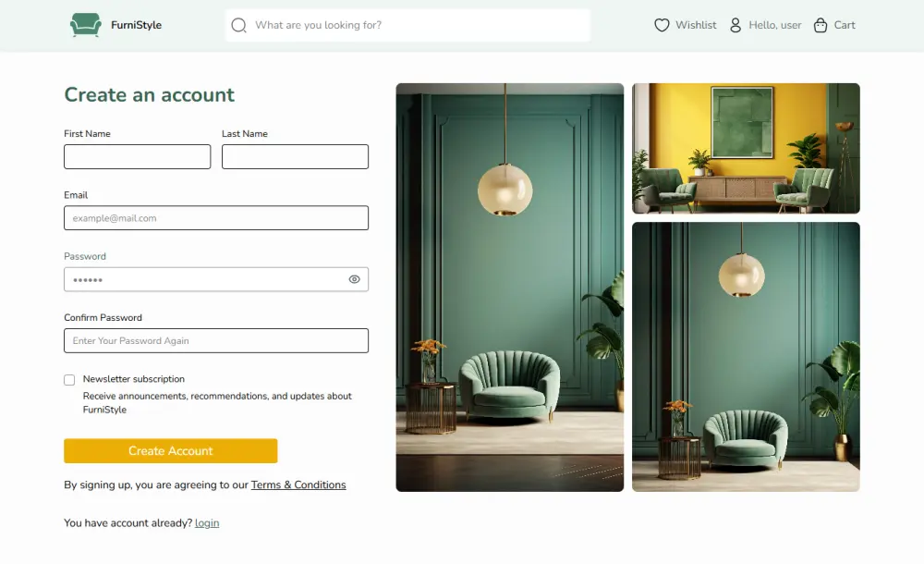Toggle password visibility eye icon

pos(354,279)
